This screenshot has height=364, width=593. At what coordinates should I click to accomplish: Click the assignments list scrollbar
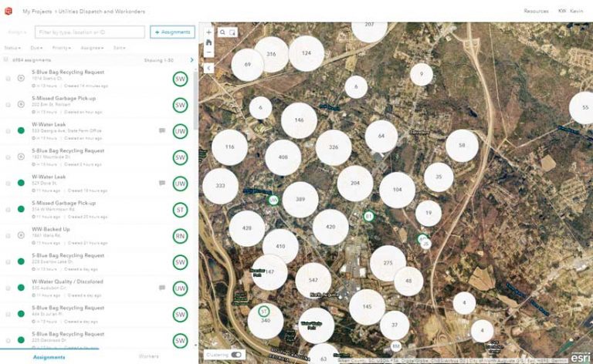click(195, 100)
